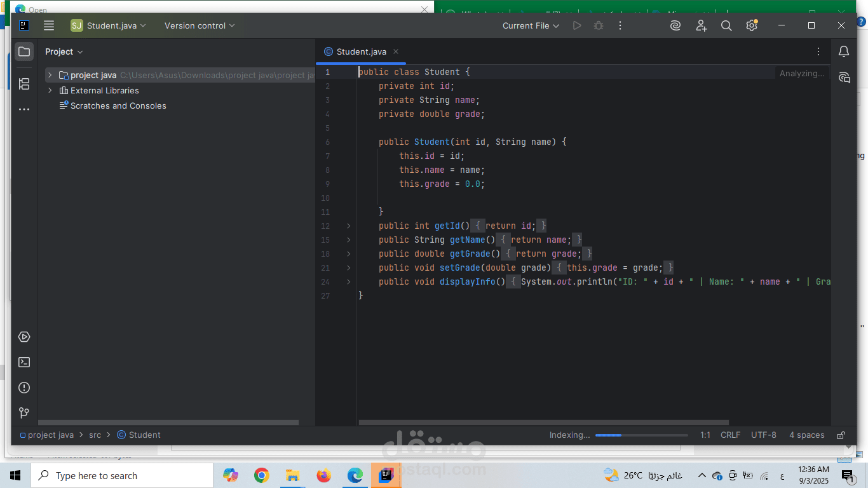
Task: Open the Git version control tool window
Action: [24, 413]
